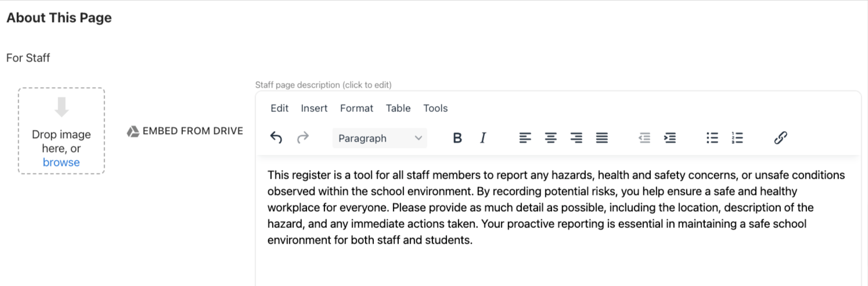Open the Edit menu
Image resolution: width=868 pixels, height=286 pixels.
pos(279,108)
